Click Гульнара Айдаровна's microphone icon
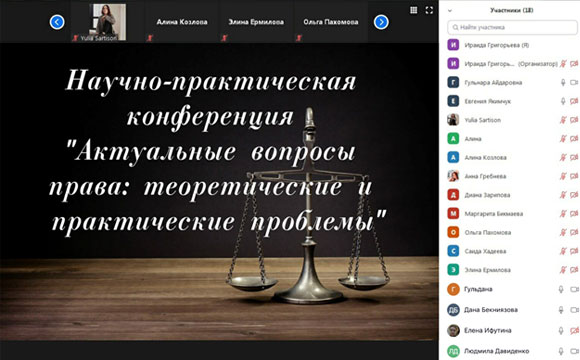 click(563, 83)
